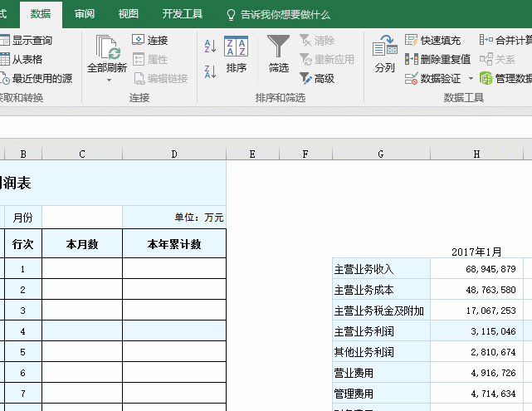Expand the Data Validation dropdown arrow

pyautogui.click(x=471, y=78)
